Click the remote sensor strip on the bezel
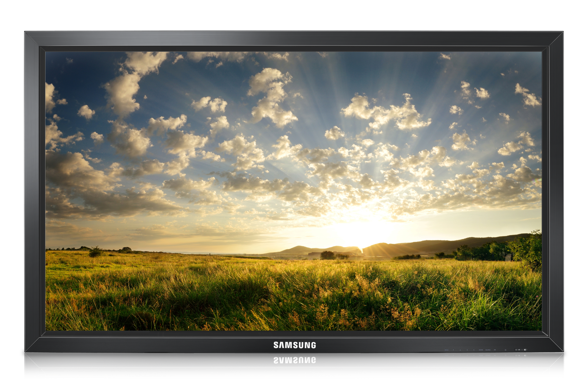This screenshot has height=392, width=588. tap(521, 350)
